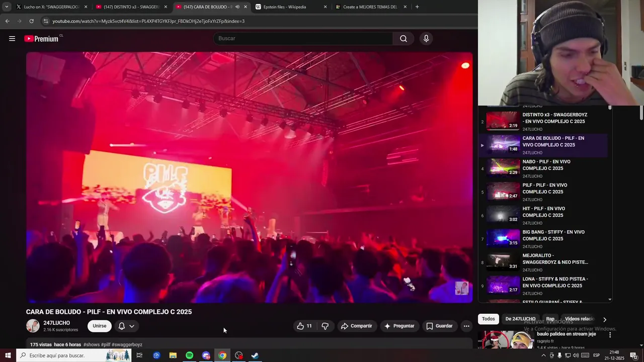644x362 pixels.
Task: Open Chrome tab search dropdown
Action: click(7, 7)
